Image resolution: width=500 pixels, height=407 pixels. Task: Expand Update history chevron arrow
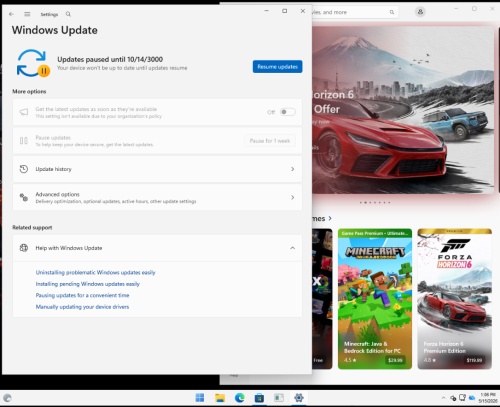(x=292, y=169)
